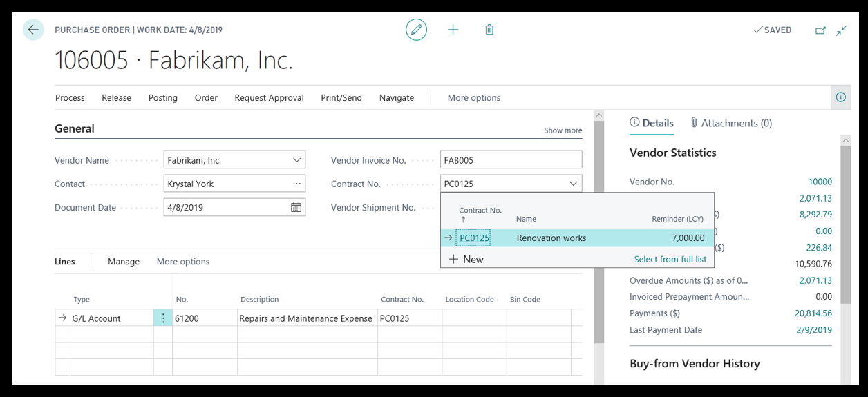Viewport: 868px width, 397px height.
Task: Switch to the Details tab
Action: (x=651, y=123)
